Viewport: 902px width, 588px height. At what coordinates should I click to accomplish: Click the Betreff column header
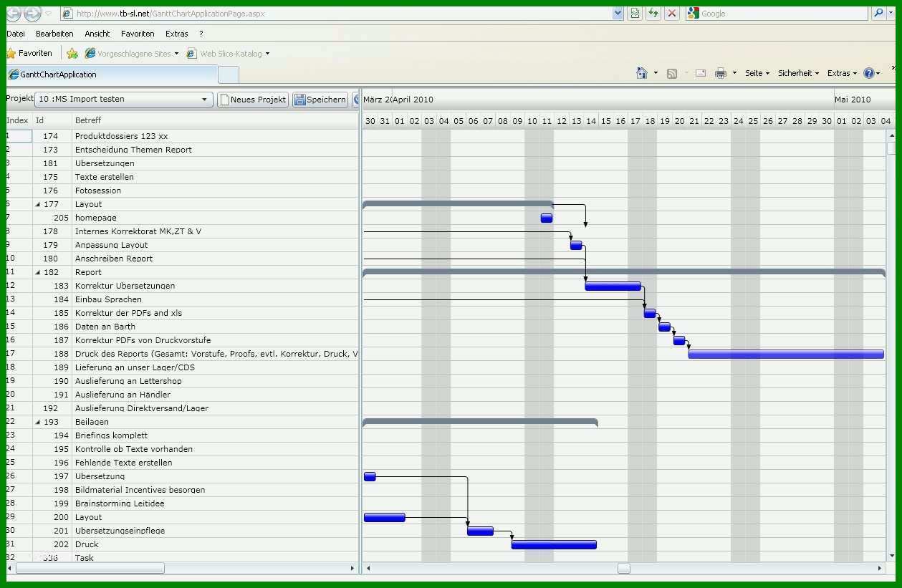[215, 120]
